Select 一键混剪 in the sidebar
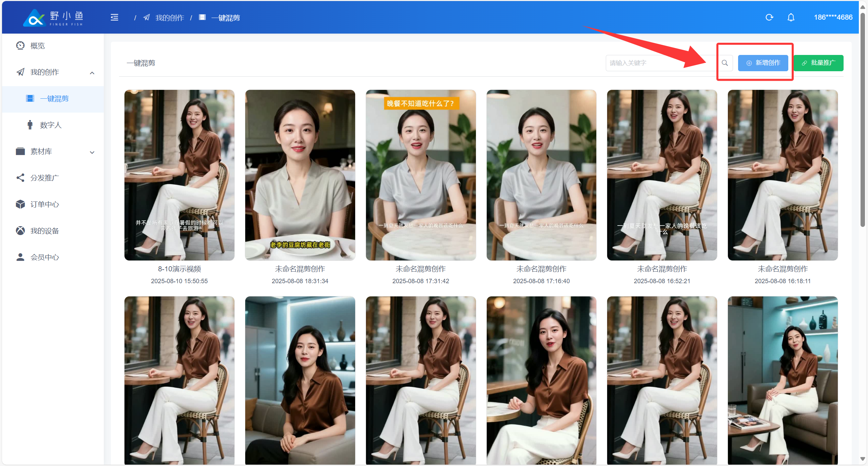The height and width of the screenshot is (466, 868). click(54, 99)
